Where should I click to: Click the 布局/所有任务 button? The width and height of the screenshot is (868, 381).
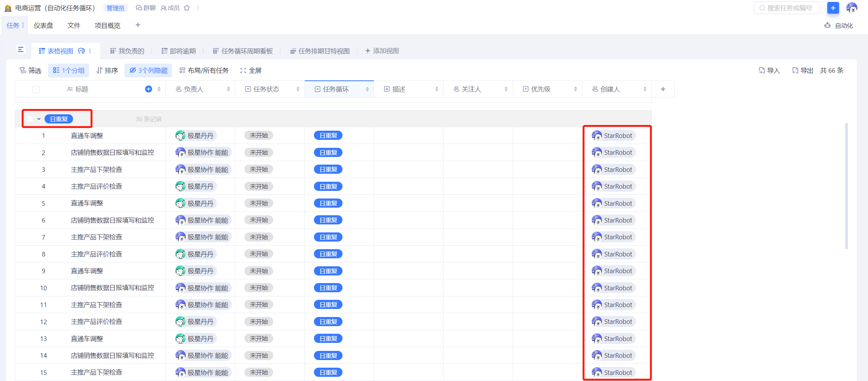coord(204,70)
